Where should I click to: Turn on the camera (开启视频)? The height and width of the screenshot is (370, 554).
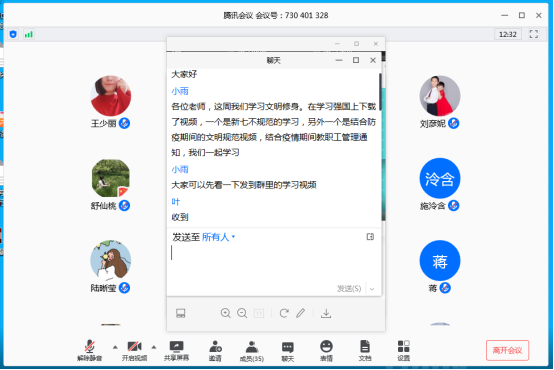(x=134, y=350)
